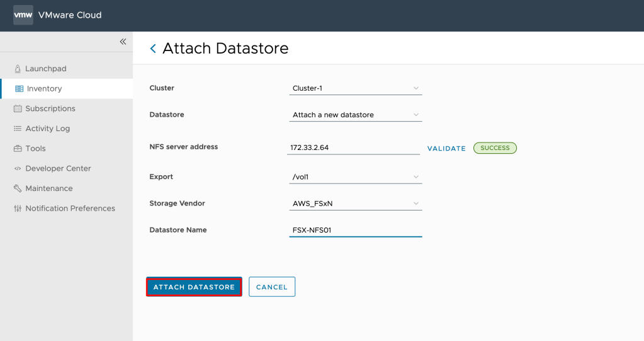The height and width of the screenshot is (341, 644).
Task: Click the Launchpad rocket icon
Action: coord(18,69)
